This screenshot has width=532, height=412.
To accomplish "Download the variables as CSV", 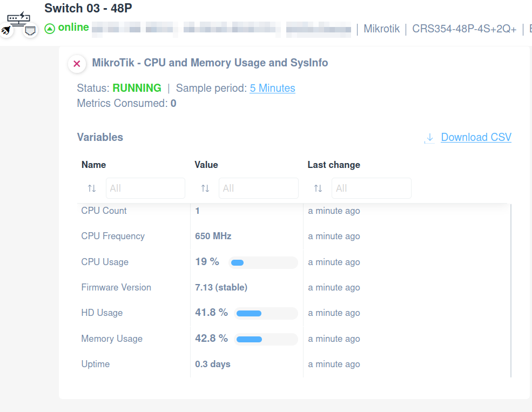I will coord(476,137).
